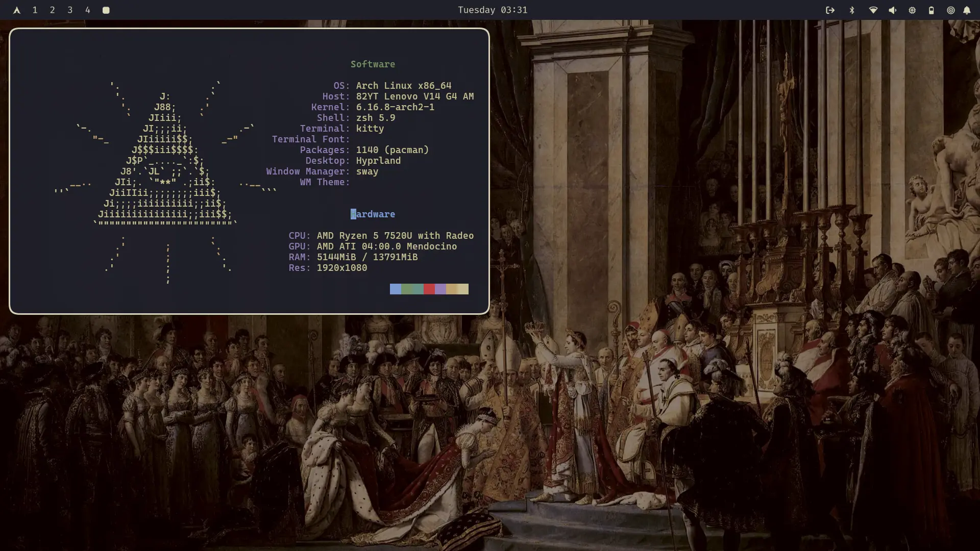This screenshot has width=980, height=551.
Task: Open the app launcher via the Arch icon
Action: point(16,10)
